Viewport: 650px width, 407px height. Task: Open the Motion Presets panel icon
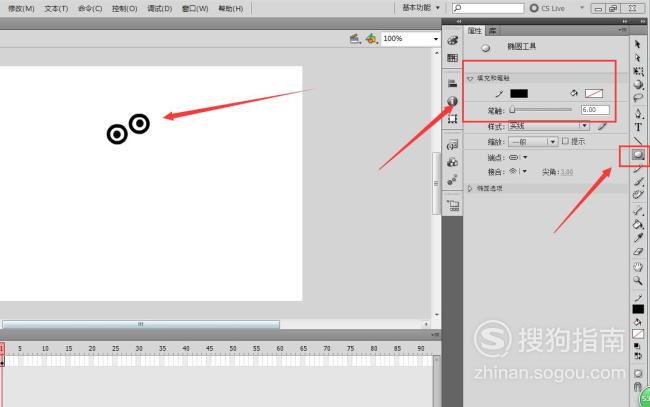pyautogui.click(x=452, y=180)
